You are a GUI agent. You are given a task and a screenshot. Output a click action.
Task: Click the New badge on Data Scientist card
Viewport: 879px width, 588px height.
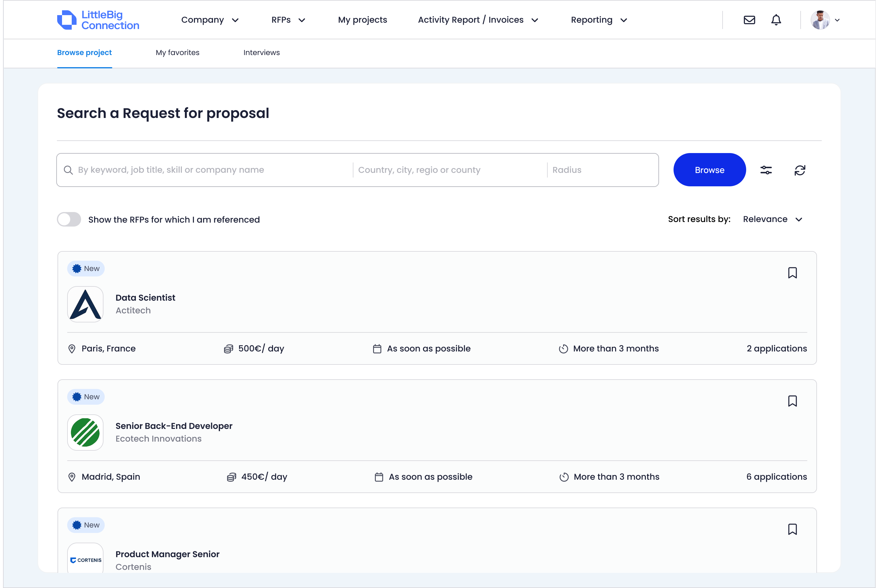(x=86, y=269)
